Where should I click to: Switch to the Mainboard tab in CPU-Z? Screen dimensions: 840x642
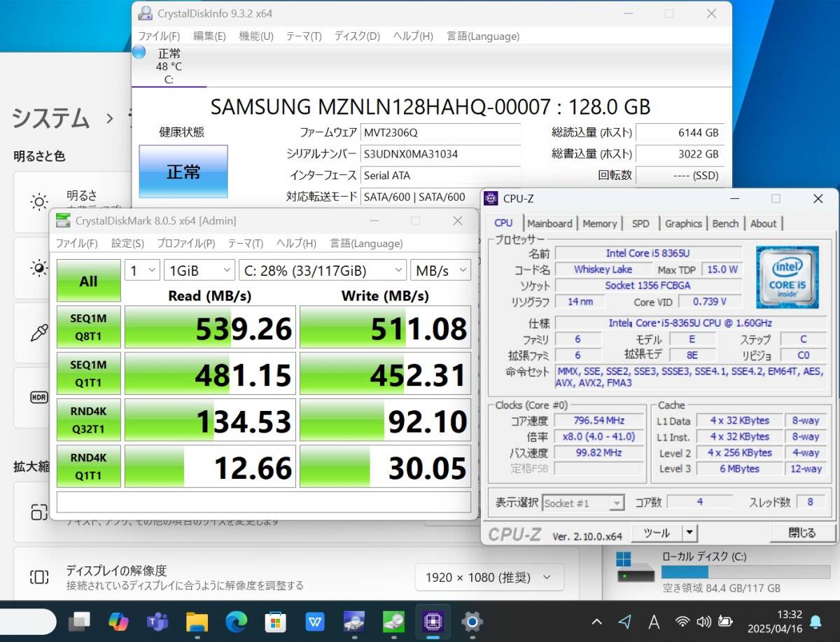tap(549, 223)
